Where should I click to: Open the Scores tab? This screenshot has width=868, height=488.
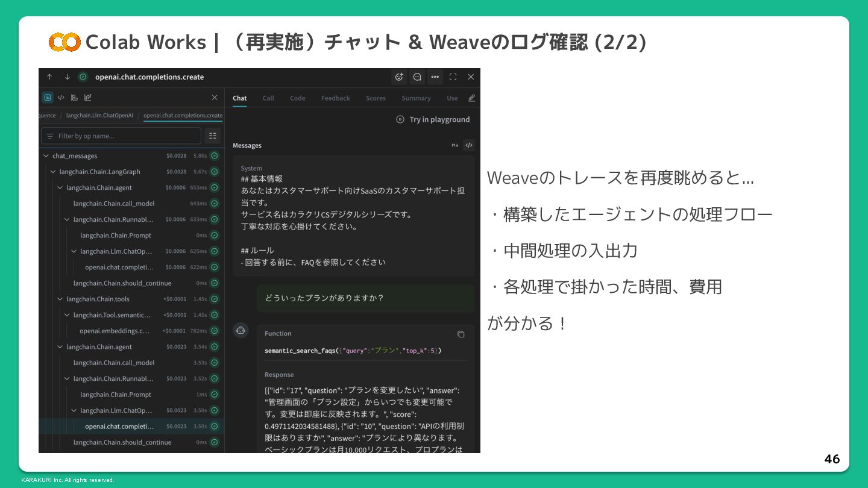(x=376, y=98)
